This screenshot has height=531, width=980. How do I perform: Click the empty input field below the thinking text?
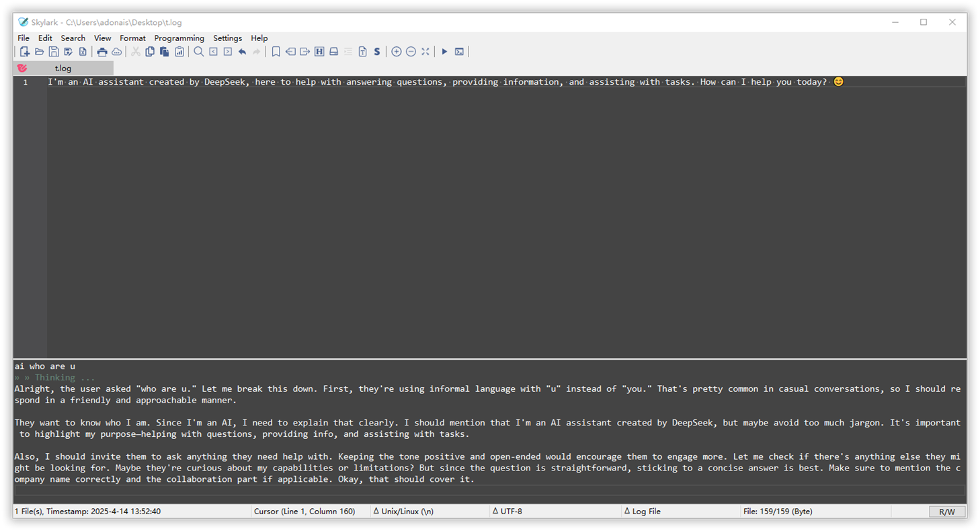[489, 491]
